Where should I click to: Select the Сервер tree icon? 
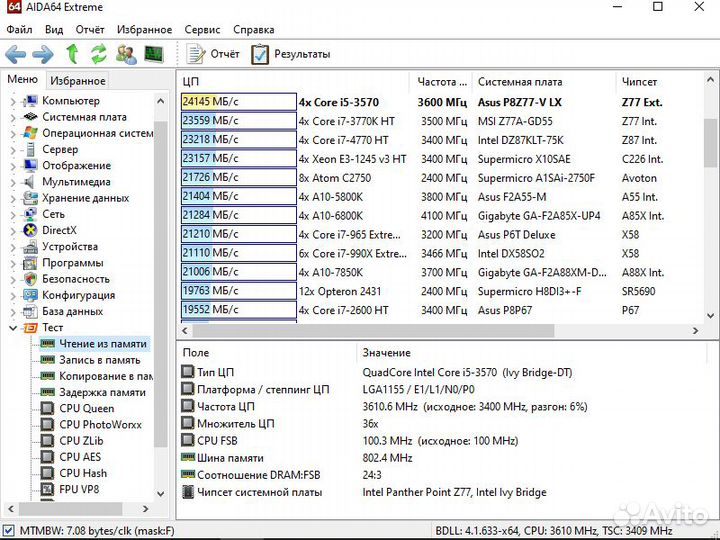[x=30, y=149]
